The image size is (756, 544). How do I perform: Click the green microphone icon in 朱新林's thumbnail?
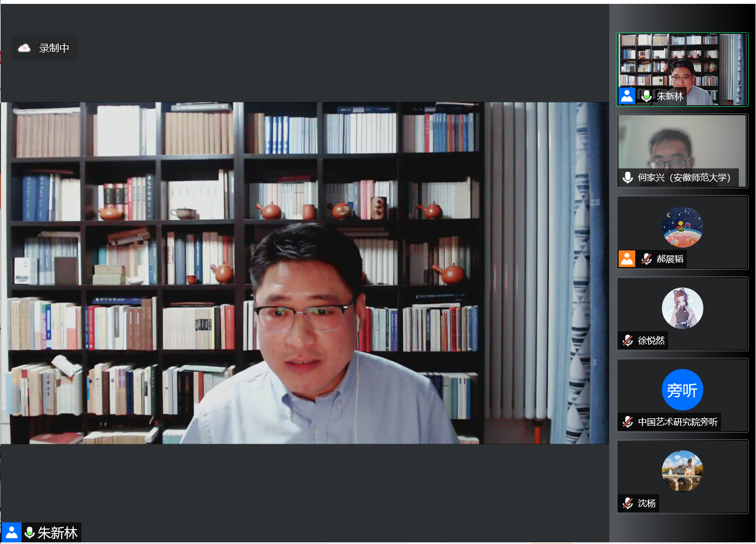pos(646,96)
